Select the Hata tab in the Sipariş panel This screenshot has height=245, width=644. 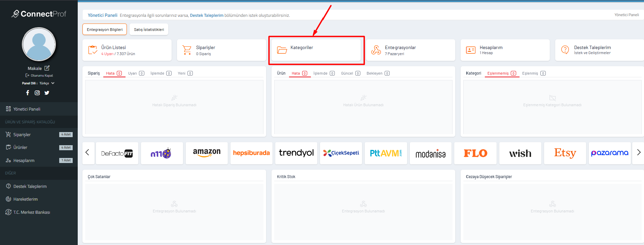pos(114,73)
